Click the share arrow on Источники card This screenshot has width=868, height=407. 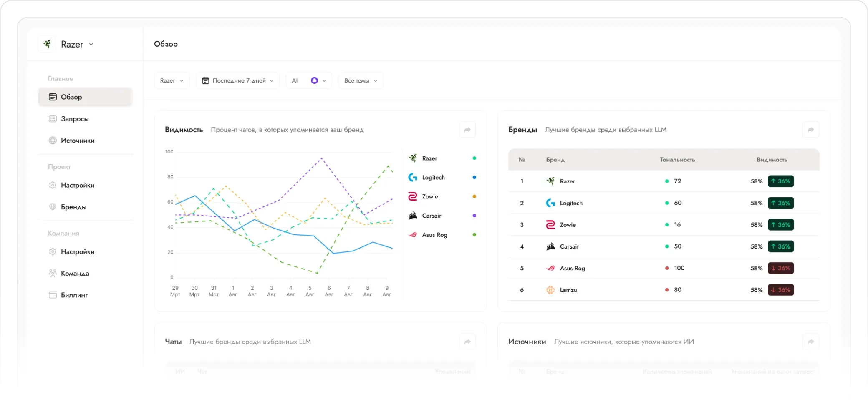pyautogui.click(x=810, y=342)
